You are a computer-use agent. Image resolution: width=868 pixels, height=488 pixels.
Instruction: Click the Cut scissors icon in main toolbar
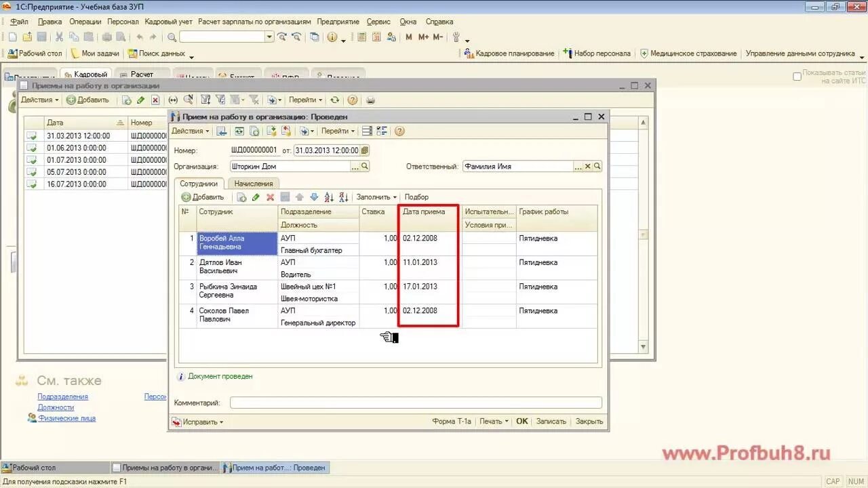59,37
